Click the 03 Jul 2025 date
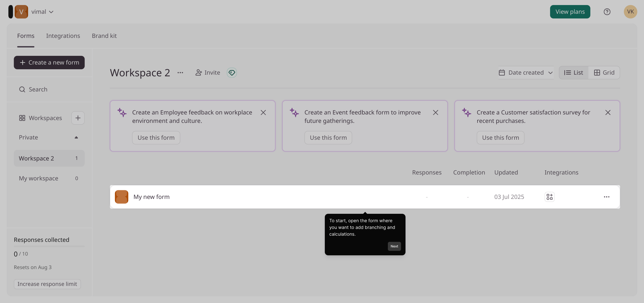644x303 pixels. tap(509, 197)
